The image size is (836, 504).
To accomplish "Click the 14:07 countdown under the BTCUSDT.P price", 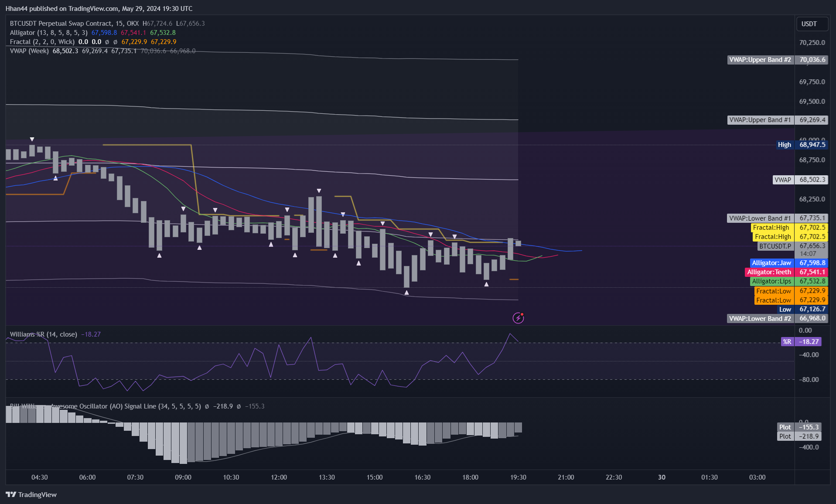I will [808, 254].
